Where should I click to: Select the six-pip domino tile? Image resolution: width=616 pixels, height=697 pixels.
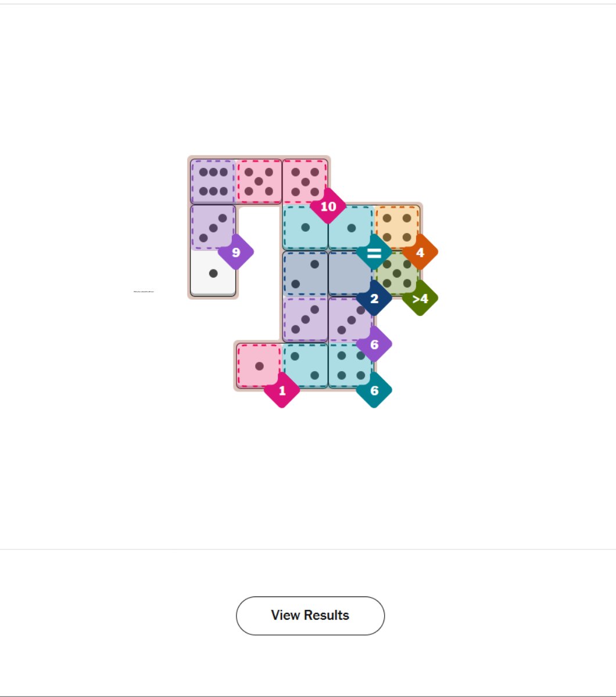213,181
